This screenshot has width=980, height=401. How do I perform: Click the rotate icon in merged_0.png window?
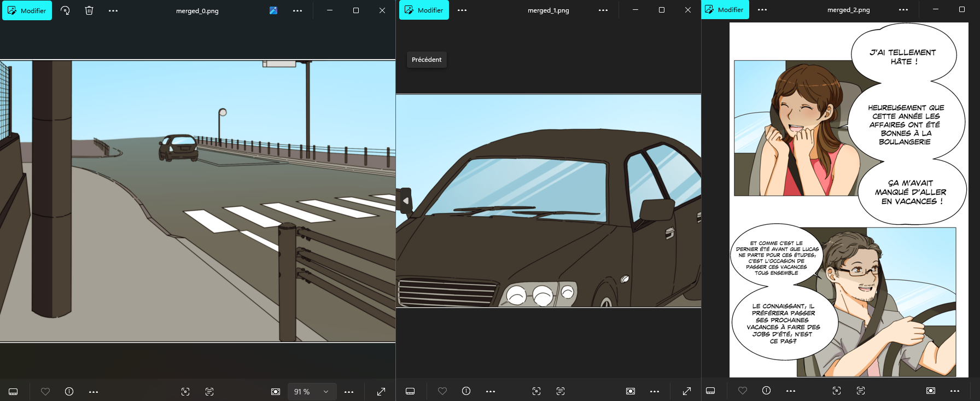tap(65, 10)
